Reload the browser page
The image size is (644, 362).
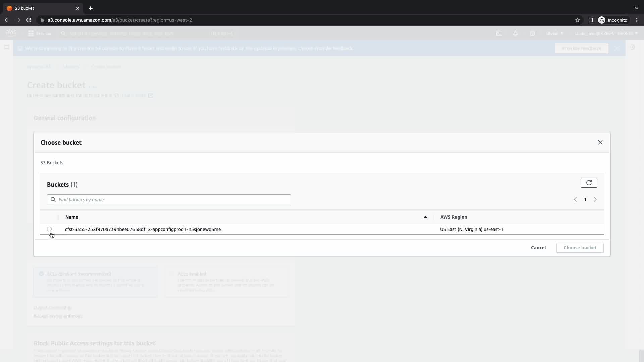pos(29,20)
